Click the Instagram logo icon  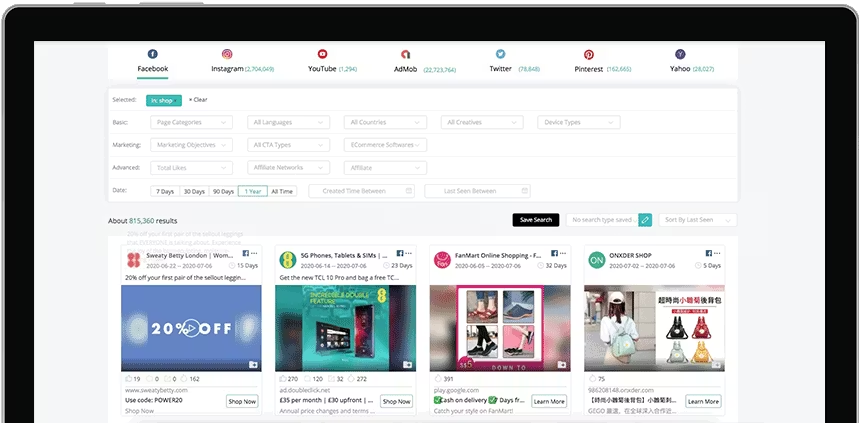227,54
